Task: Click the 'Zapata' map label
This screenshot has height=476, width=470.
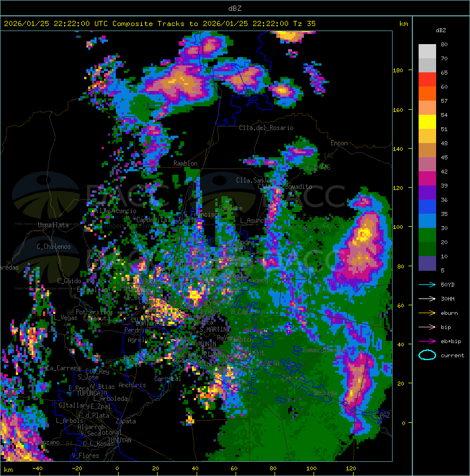Action: (125, 421)
